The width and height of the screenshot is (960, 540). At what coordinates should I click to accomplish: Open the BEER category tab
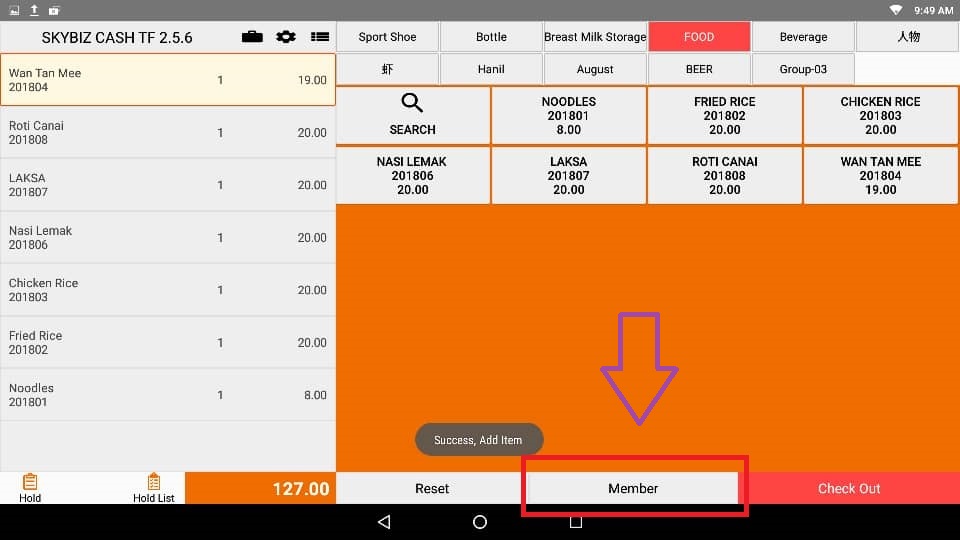pyautogui.click(x=699, y=69)
